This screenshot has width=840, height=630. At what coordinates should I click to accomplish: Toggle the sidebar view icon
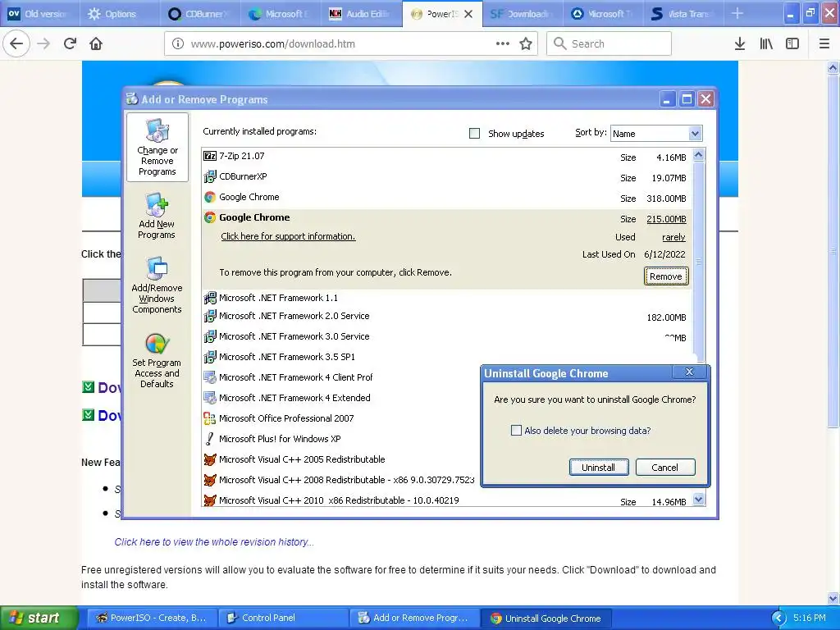point(792,44)
